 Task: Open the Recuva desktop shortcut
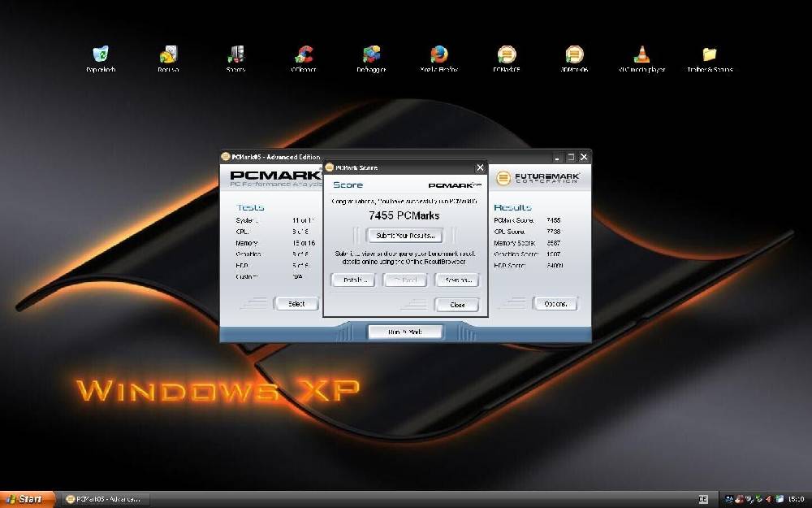(168, 59)
